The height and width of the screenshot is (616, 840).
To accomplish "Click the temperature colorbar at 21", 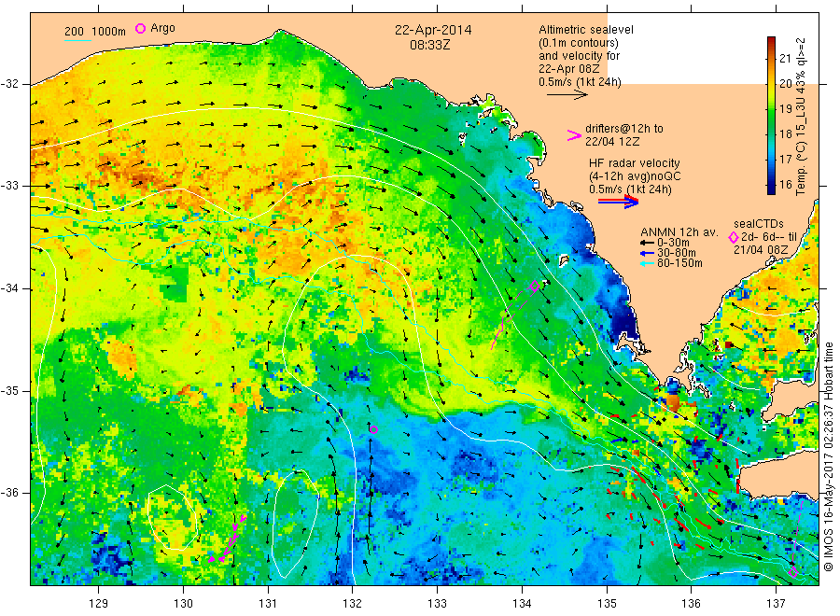I will pos(771,58).
